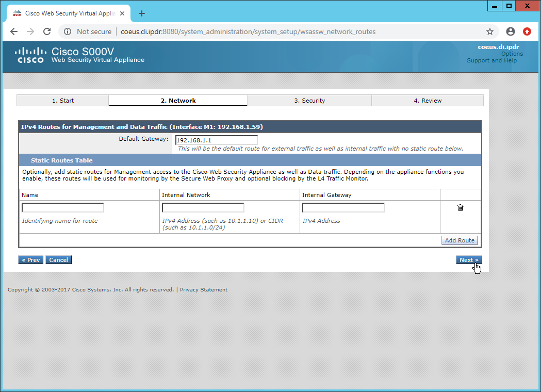
Task: Select the 2. Network step
Action: tap(178, 101)
